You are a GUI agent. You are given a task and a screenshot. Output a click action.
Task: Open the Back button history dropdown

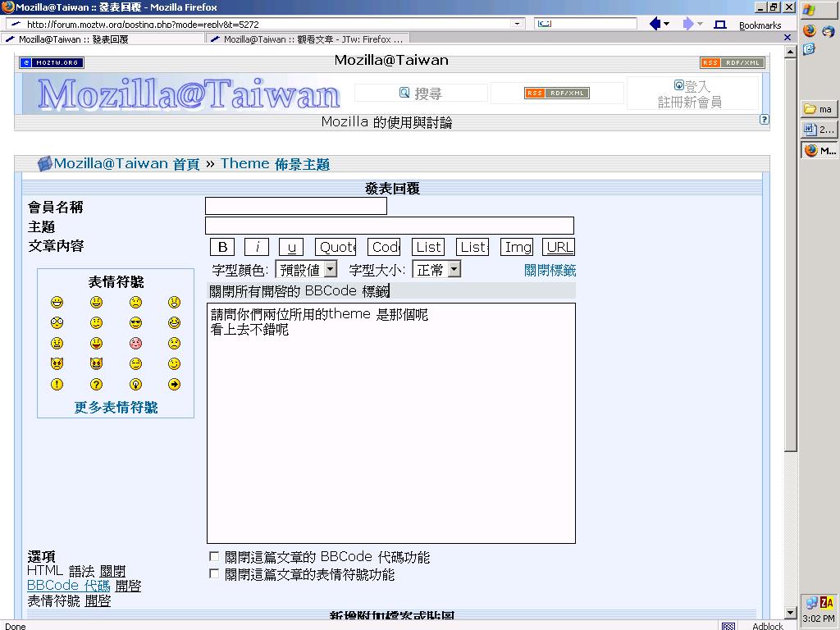click(666, 24)
